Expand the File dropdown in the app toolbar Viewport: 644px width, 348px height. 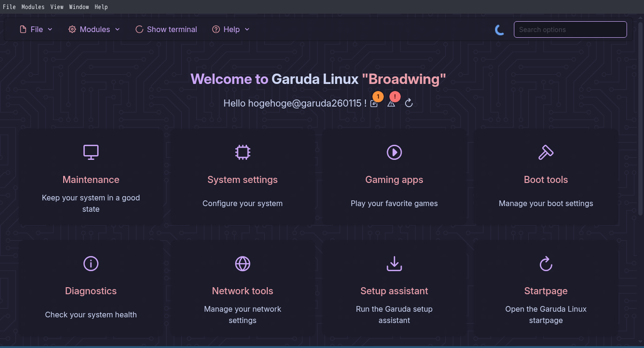tap(36, 29)
